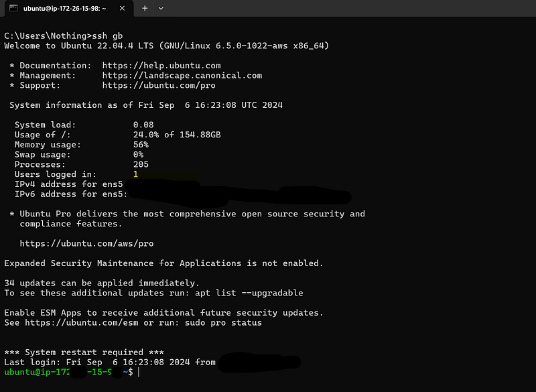The width and height of the screenshot is (536, 392).
Task: Select the ubuntu@ip-172-26-15-98 tab title
Action: click(x=64, y=8)
